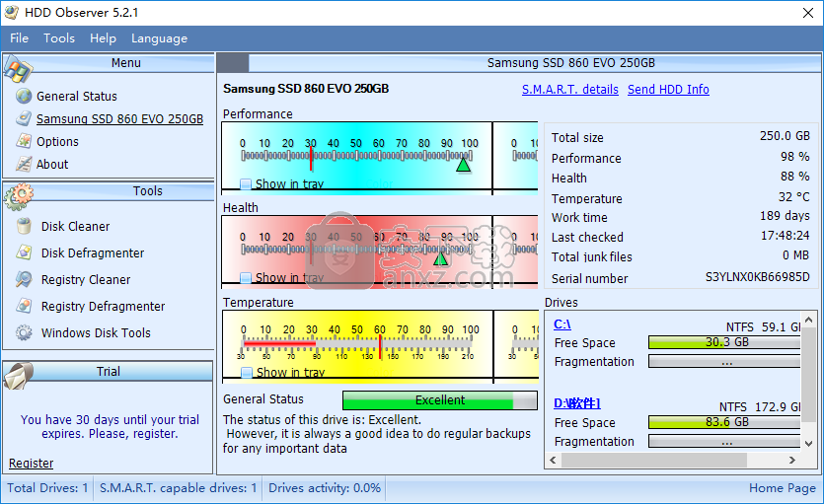Screen dimensions: 824x504
Task: Enable Show in tray under Temperature
Action: [247, 372]
